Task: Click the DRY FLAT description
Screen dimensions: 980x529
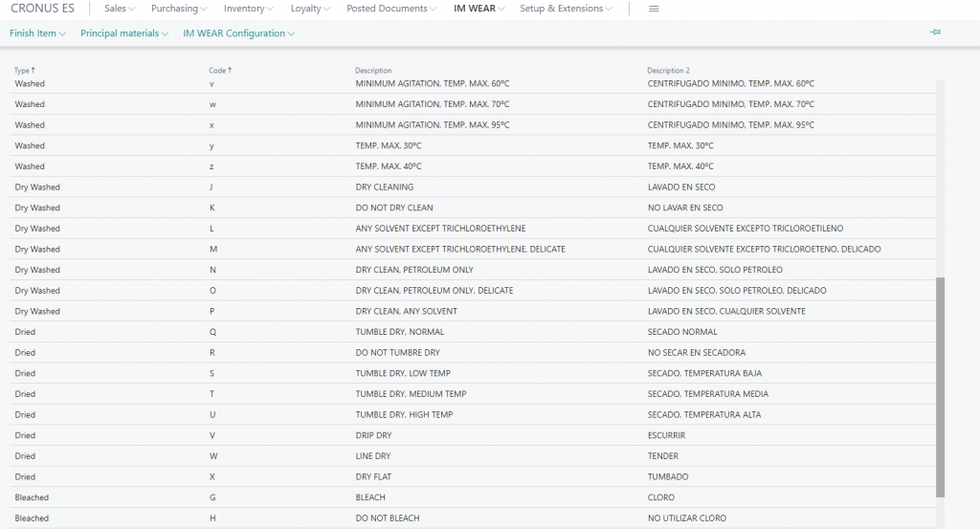Action: pyautogui.click(x=373, y=476)
